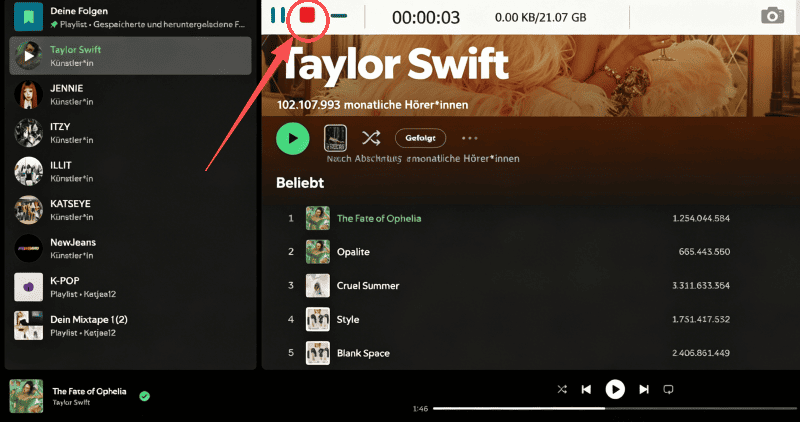The width and height of the screenshot is (800, 422).
Task: Skip to the next track
Action: coord(644,389)
